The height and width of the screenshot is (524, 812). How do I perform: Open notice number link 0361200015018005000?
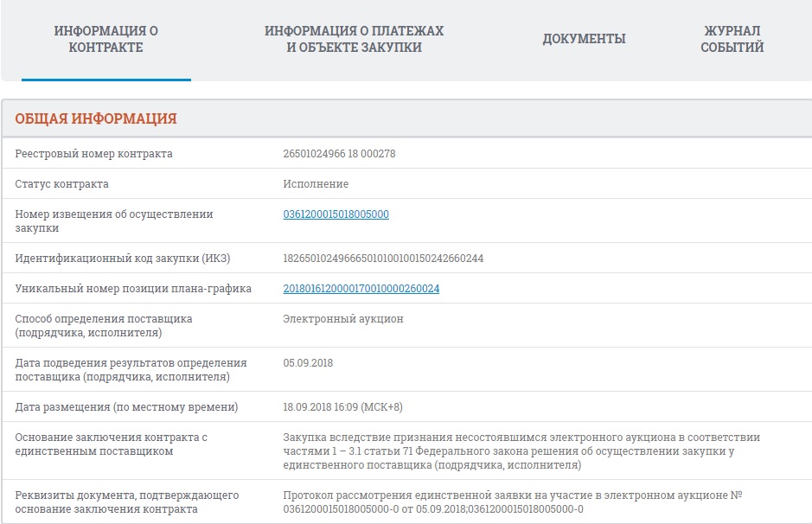coord(336,214)
